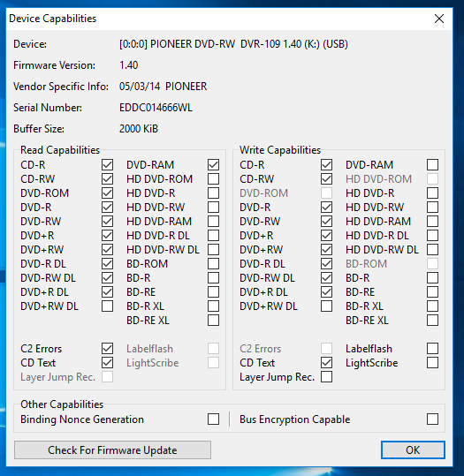Toggle Bus Encryption Capable checkbox
The width and height of the screenshot is (464, 476).
(x=432, y=419)
